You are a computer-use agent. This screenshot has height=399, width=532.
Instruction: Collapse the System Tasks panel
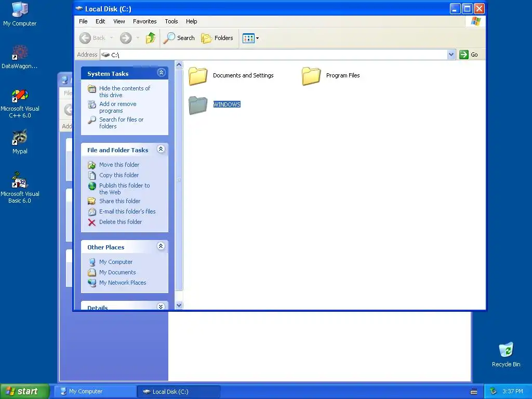(x=161, y=72)
